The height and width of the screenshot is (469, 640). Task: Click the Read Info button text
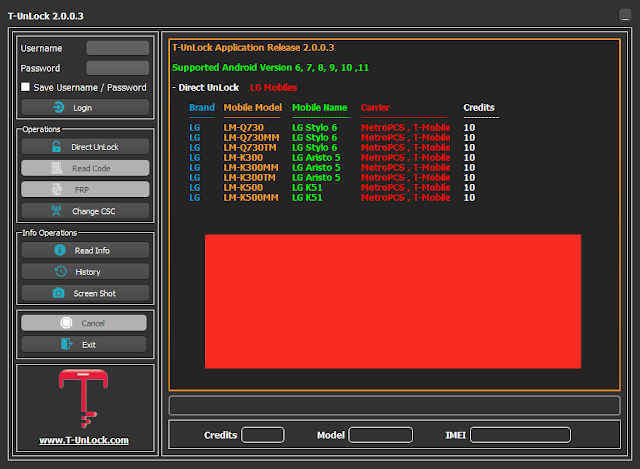tap(92, 251)
